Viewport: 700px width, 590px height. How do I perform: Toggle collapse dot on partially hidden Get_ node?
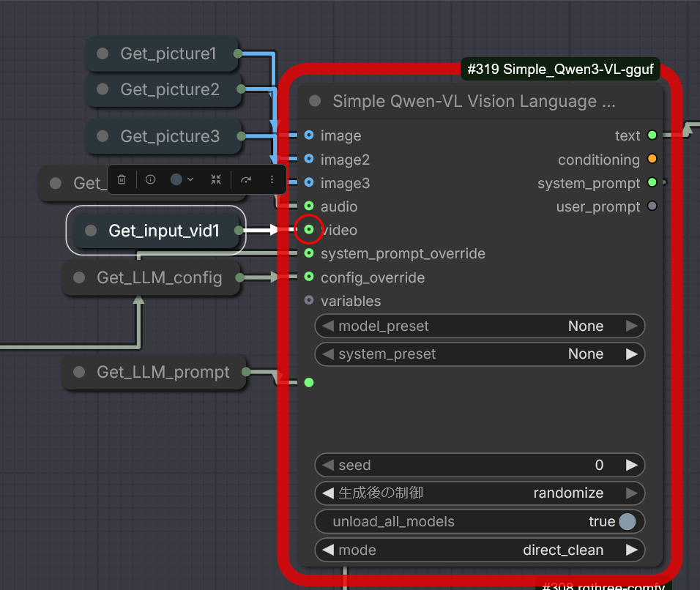[56, 183]
